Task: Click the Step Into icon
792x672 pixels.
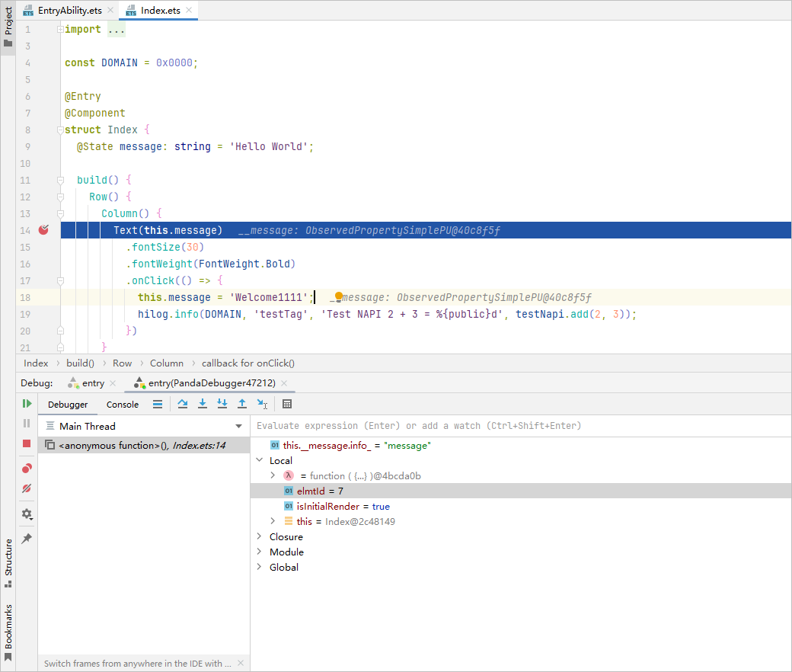Action: click(203, 404)
